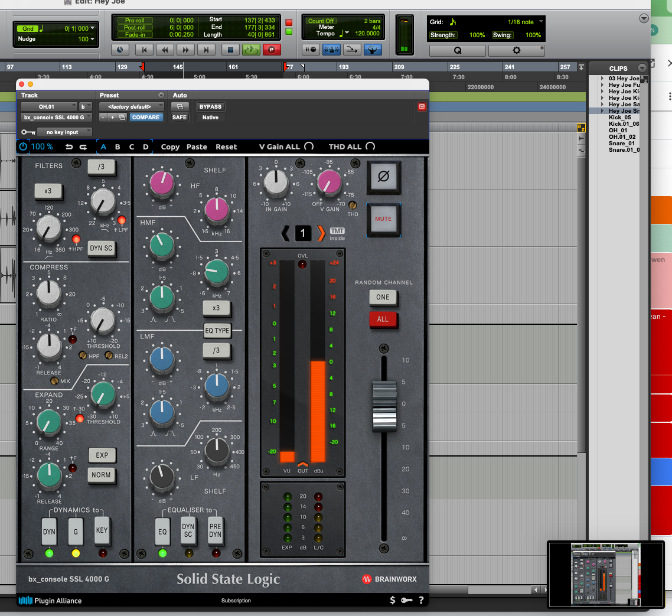Click random channel ONE button

(x=383, y=297)
